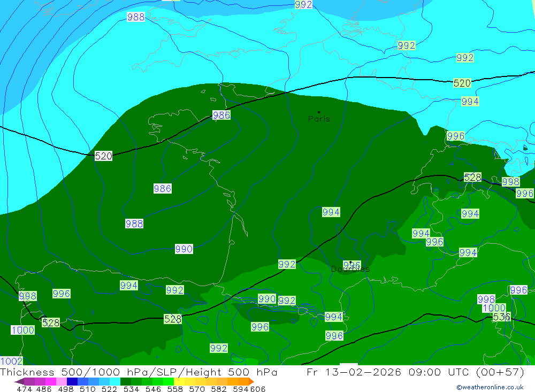
Task: Click the legend value 594
Action: (x=241, y=389)
